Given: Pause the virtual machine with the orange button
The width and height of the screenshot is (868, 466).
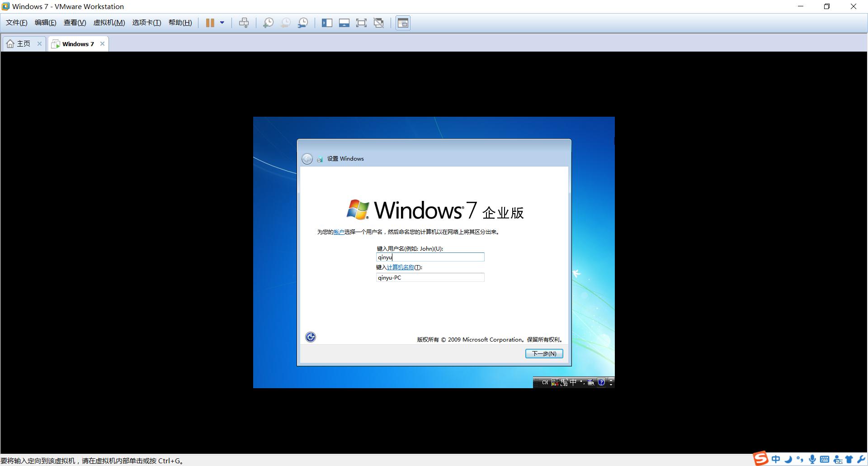Looking at the screenshot, I should coord(210,23).
